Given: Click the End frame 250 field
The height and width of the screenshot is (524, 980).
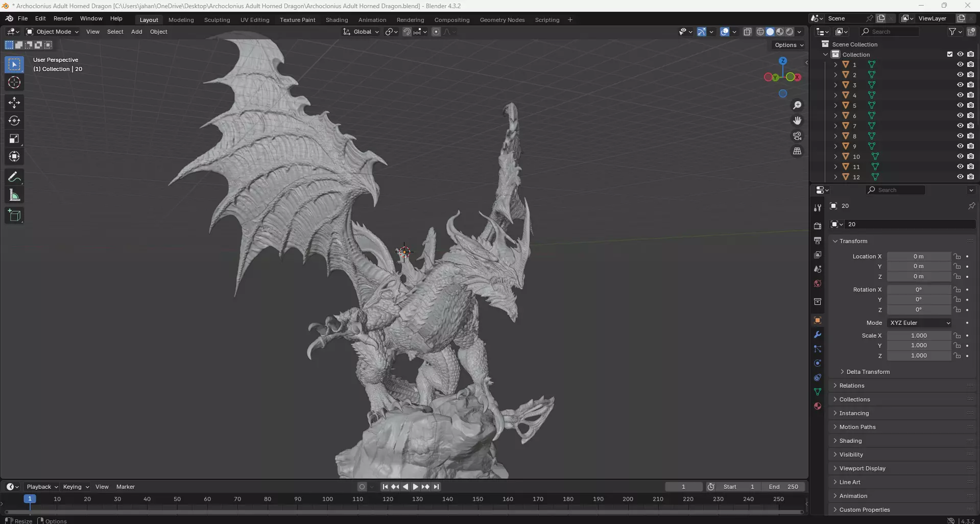Looking at the screenshot, I should (x=783, y=487).
